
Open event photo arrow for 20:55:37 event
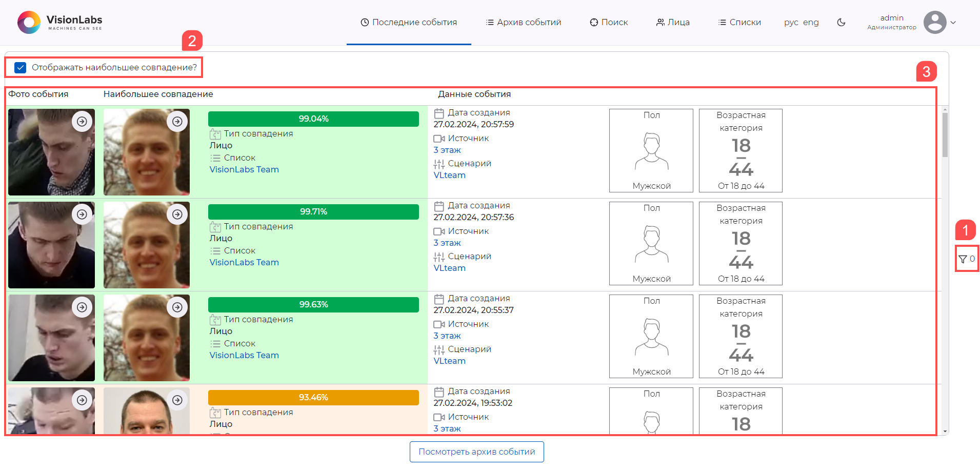tap(82, 307)
